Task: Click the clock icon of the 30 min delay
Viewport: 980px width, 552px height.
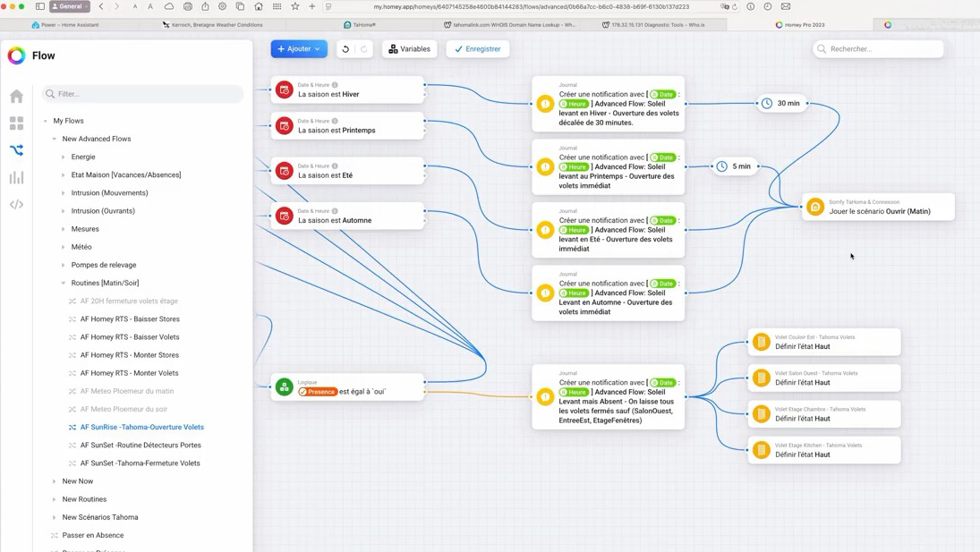Action: [x=767, y=104]
